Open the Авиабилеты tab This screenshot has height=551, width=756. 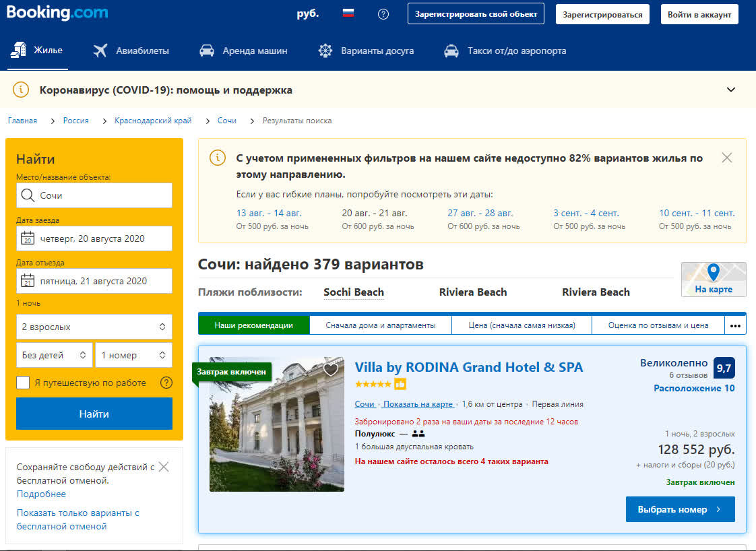[x=131, y=51]
